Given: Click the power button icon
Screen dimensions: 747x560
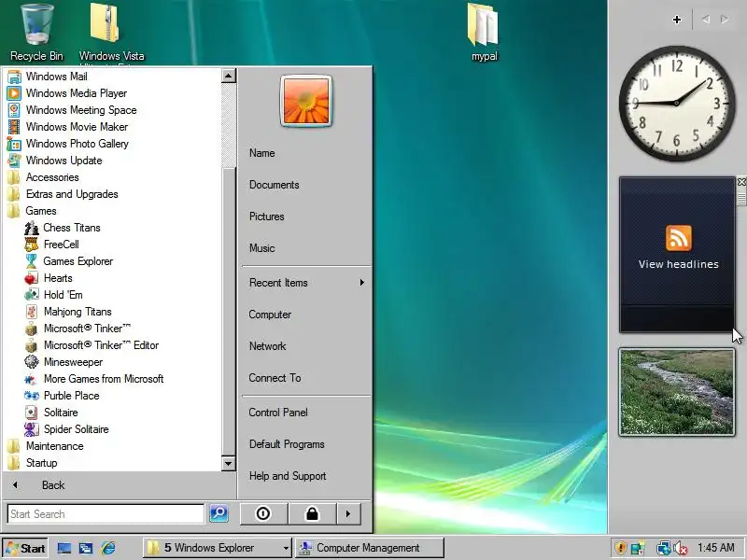Looking at the screenshot, I should tap(263, 514).
